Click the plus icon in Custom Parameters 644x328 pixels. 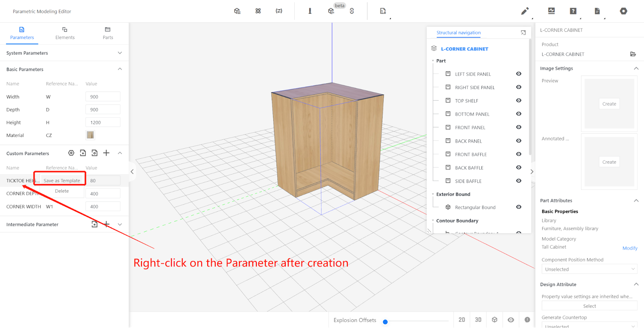[x=106, y=153]
